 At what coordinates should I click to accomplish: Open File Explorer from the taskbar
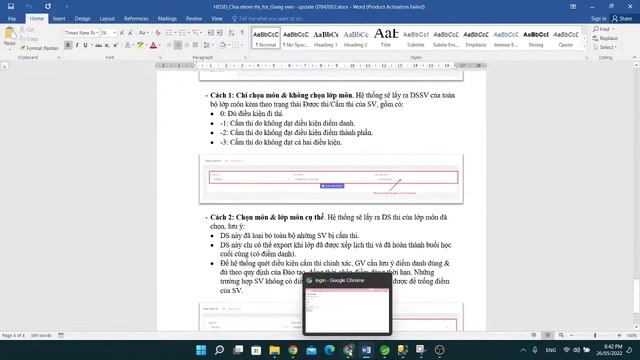[x=275, y=350]
